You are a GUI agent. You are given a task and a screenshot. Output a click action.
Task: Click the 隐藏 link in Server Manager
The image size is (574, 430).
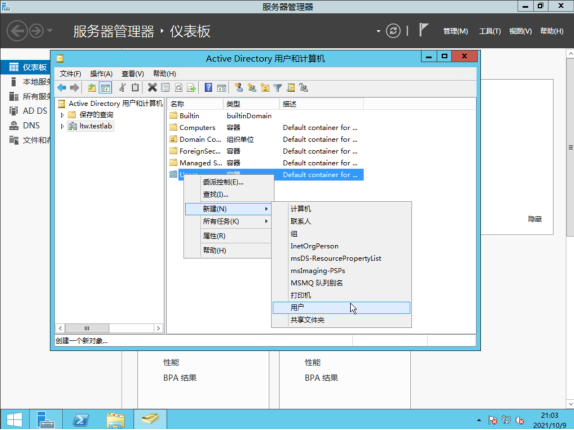[535, 219]
